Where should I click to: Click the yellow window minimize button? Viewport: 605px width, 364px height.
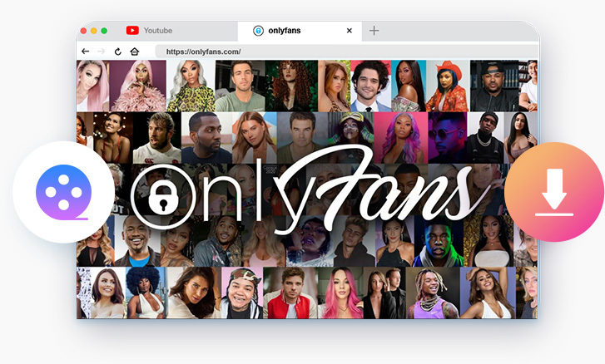(x=94, y=31)
